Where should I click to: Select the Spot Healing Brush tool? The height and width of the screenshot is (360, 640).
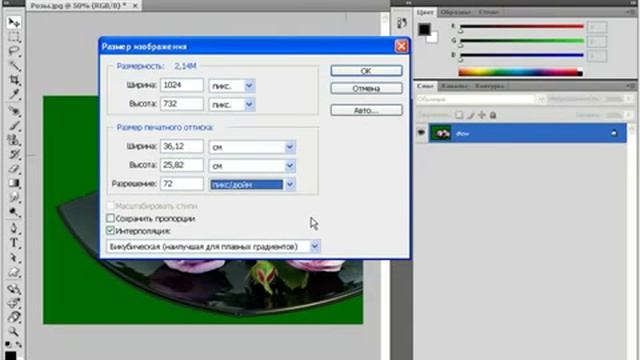pyautogui.click(x=13, y=111)
